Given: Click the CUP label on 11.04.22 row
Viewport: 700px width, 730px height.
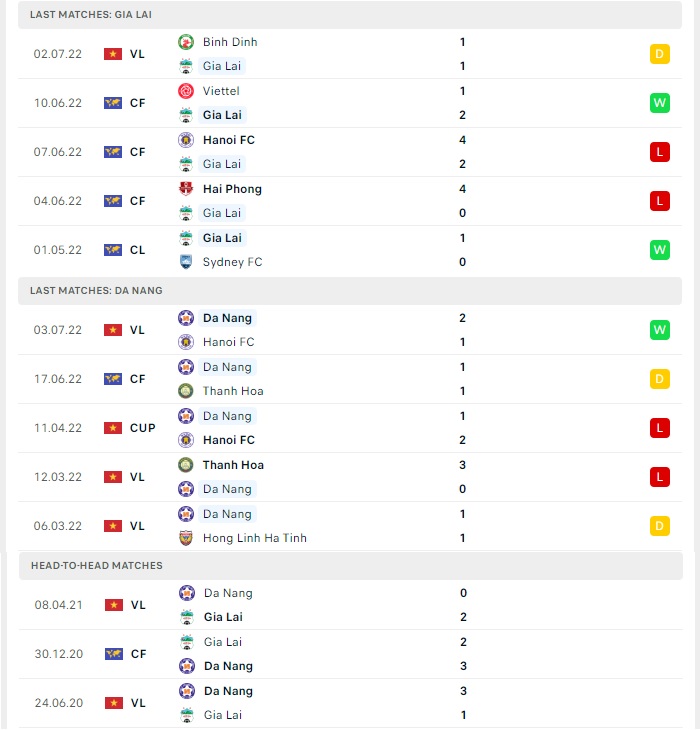Looking at the screenshot, I should tap(142, 428).
